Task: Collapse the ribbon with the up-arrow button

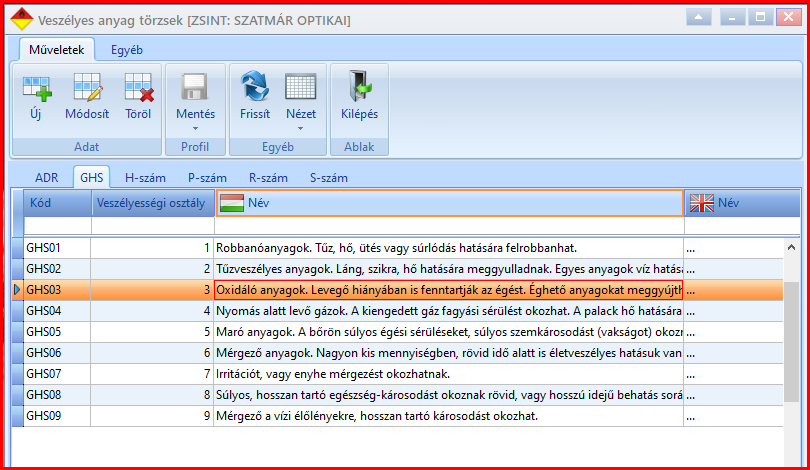Action: pos(699,17)
